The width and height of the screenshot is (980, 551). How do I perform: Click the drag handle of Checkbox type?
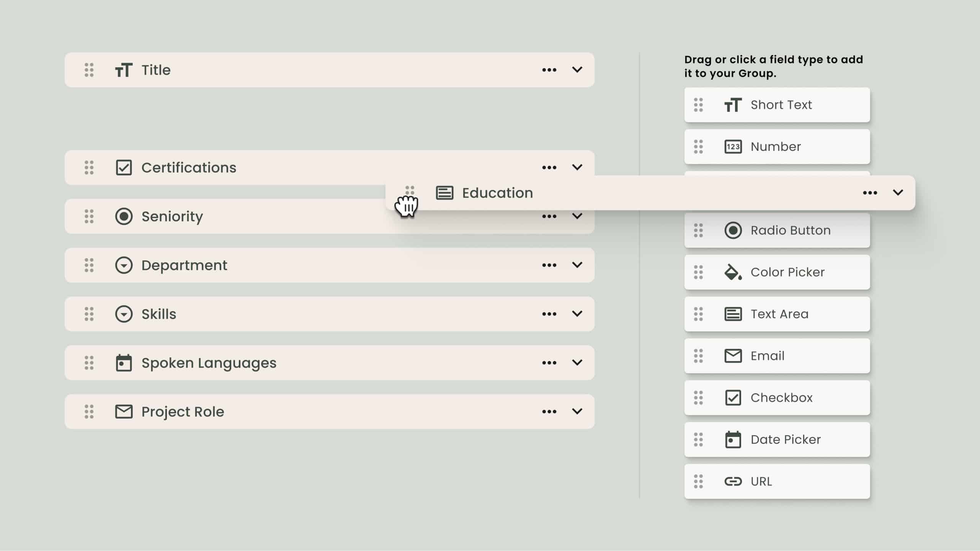[698, 397]
